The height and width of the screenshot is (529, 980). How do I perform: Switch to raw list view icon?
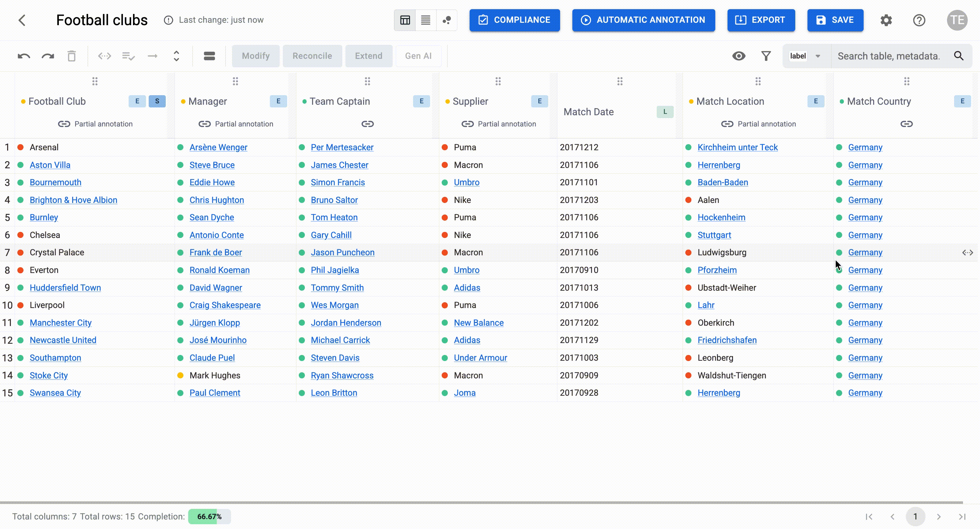click(425, 20)
